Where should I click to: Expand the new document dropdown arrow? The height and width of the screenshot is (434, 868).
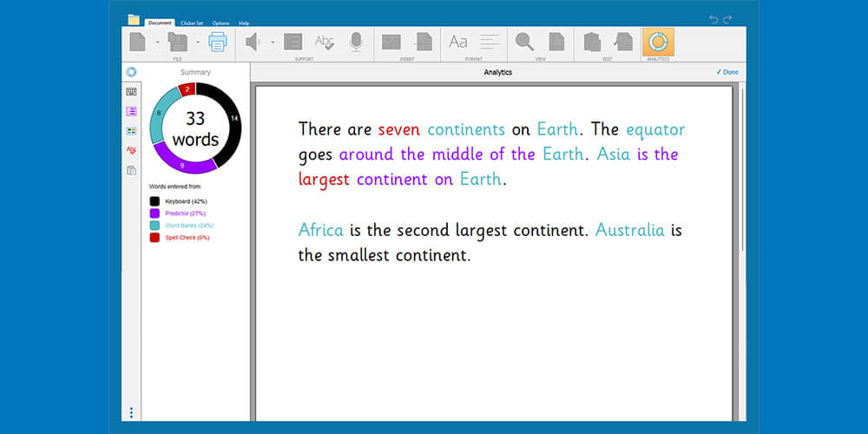click(x=157, y=42)
